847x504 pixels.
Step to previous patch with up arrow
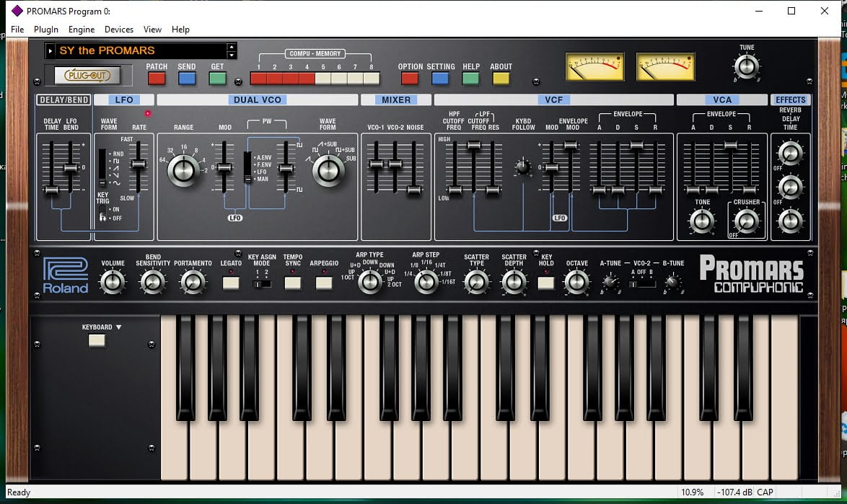[231, 46]
